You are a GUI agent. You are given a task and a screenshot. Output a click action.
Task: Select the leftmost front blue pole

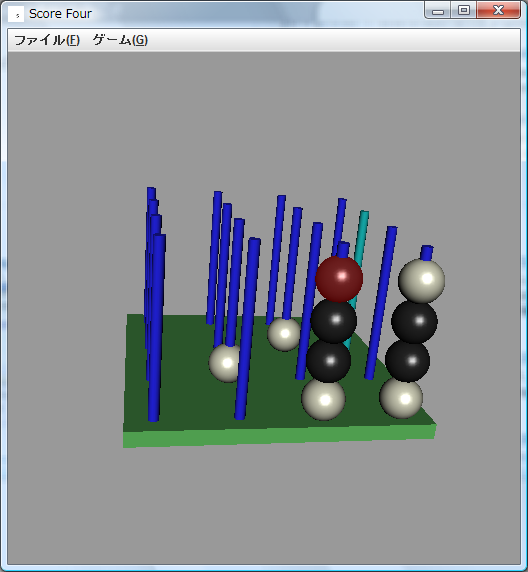pyautogui.click(x=157, y=328)
